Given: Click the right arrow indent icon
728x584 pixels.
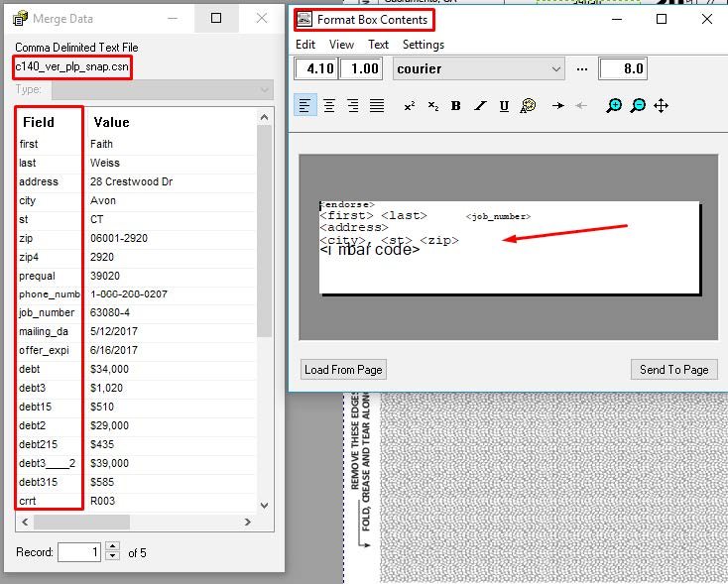Looking at the screenshot, I should 558,106.
